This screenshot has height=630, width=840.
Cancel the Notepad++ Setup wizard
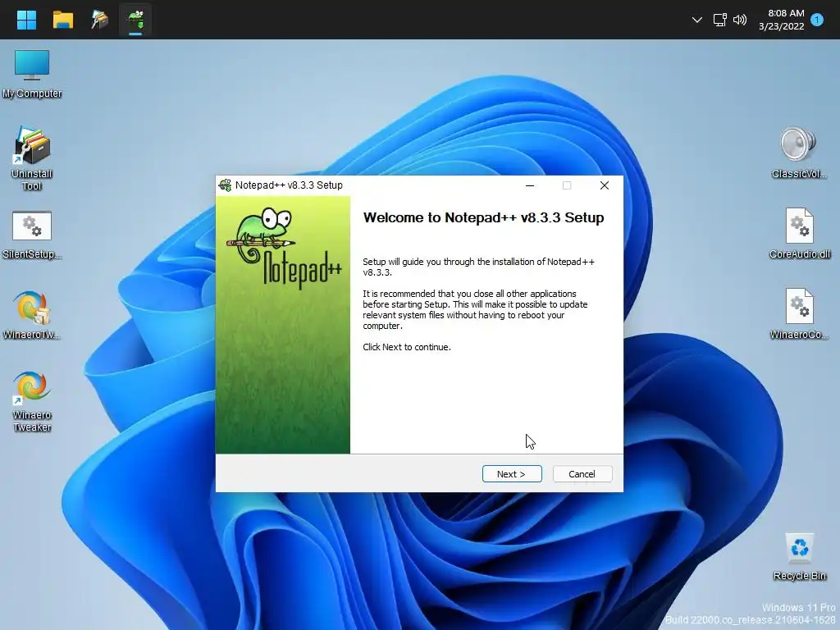point(582,474)
